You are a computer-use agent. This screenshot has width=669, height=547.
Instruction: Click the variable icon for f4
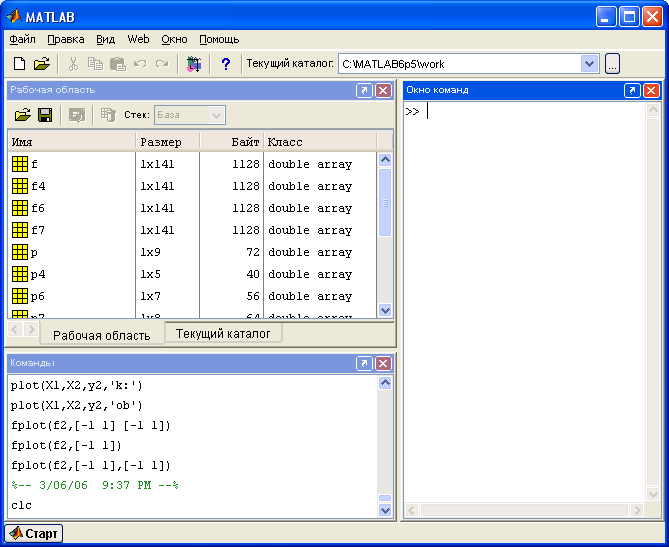tap(20, 186)
